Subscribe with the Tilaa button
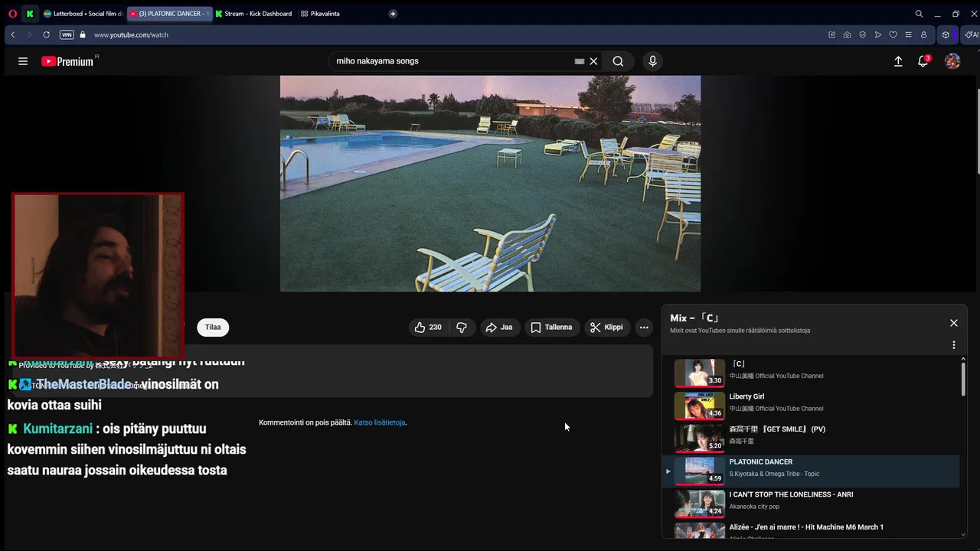 click(x=213, y=327)
